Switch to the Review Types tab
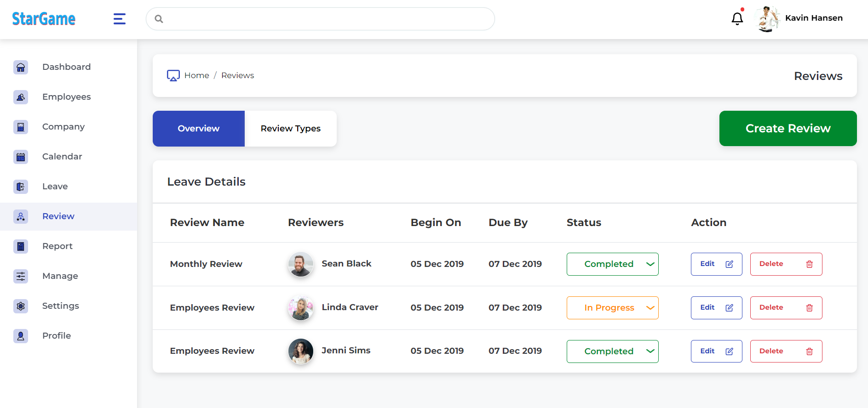 290,129
